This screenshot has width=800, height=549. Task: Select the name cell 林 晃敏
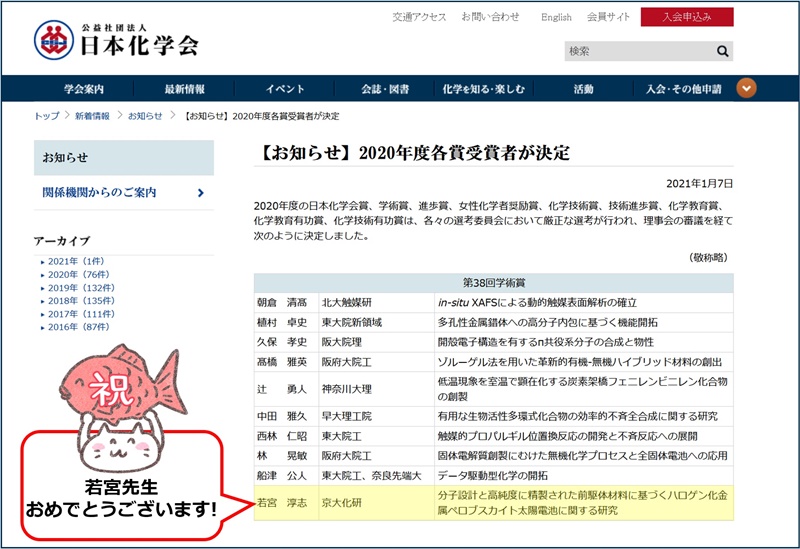pyautogui.click(x=287, y=456)
